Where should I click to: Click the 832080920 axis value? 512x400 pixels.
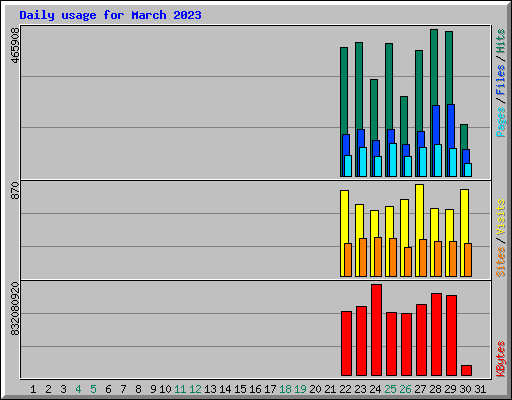click(15, 309)
